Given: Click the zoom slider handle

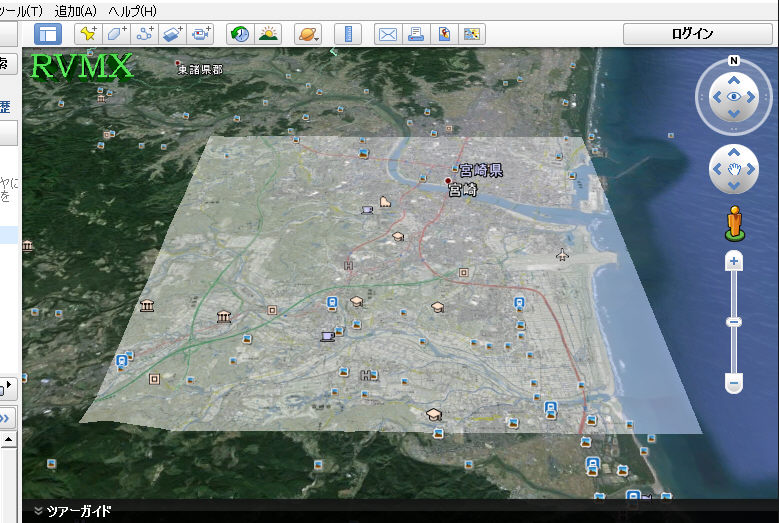Looking at the screenshot, I should (734, 322).
